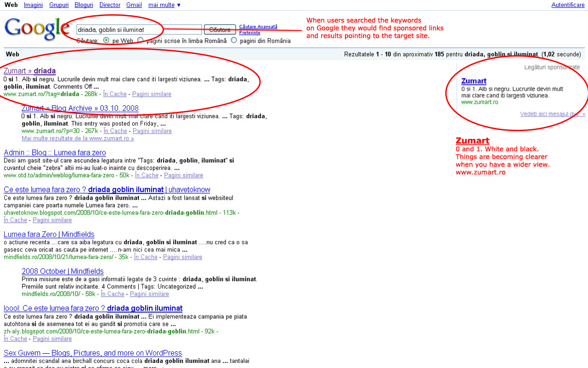Click the Autentificare sign-in link
Screen dimensions: 588x368
568,5
